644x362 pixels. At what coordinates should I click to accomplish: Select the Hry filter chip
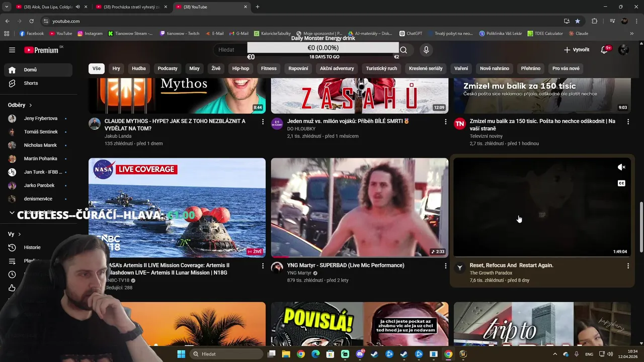tap(116, 68)
